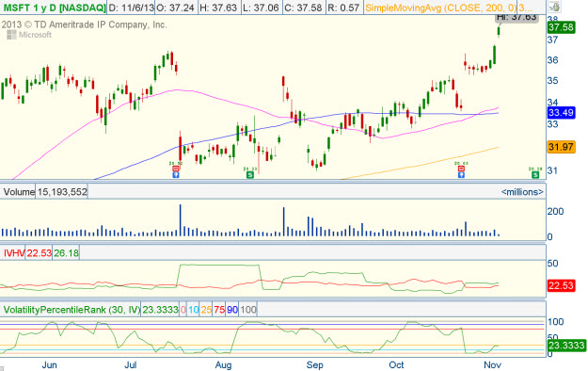Viewport: 588px width, 371px height.
Task: Click the high price H: 37.63 in header
Action: tap(218, 8)
